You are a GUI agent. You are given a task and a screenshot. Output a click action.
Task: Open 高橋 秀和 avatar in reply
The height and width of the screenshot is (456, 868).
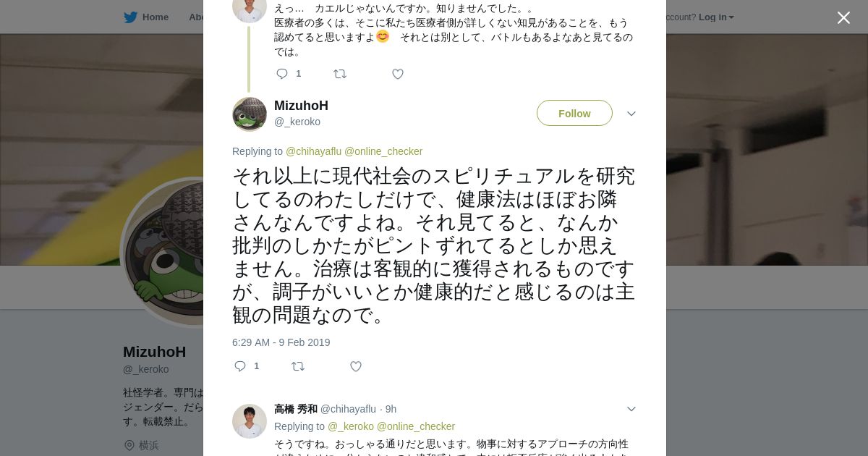pos(250,421)
